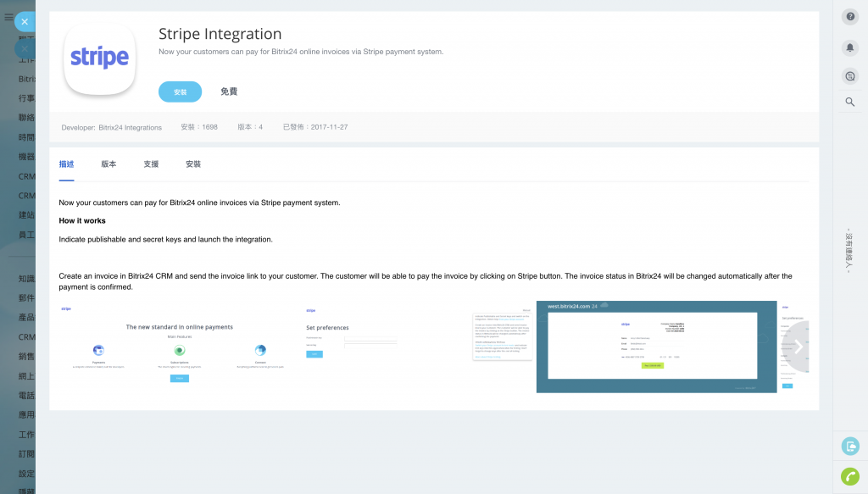
Task: Click the magnifier search icon
Action: click(x=850, y=102)
